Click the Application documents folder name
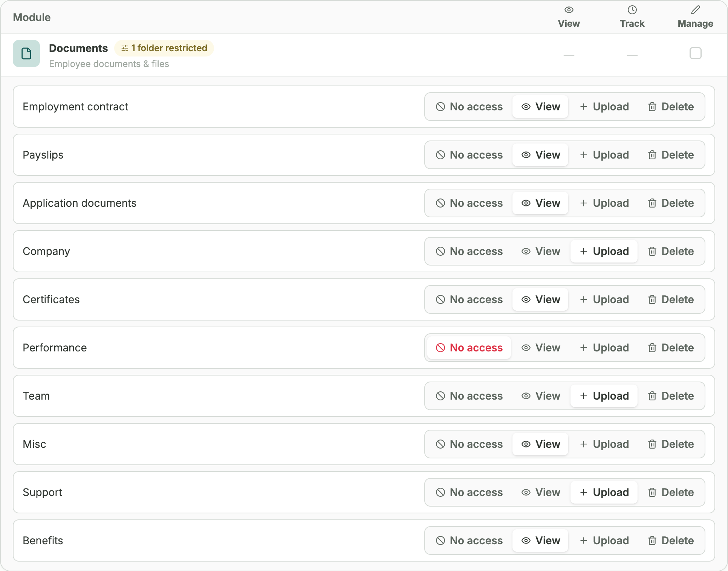This screenshot has width=728, height=571. [x=80, y=203]
